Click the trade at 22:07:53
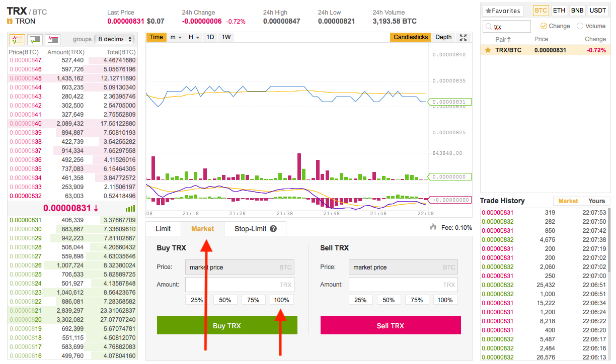The height and width of the screenshot is (364, 616). [x=544, y=213]
